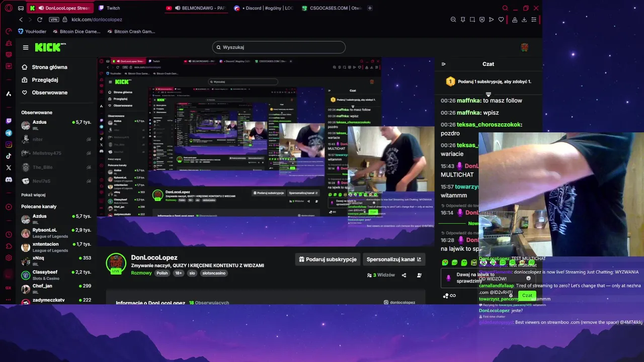644x362 pixels.
Task: Open a new browser tab
Action: pos(370,8)
